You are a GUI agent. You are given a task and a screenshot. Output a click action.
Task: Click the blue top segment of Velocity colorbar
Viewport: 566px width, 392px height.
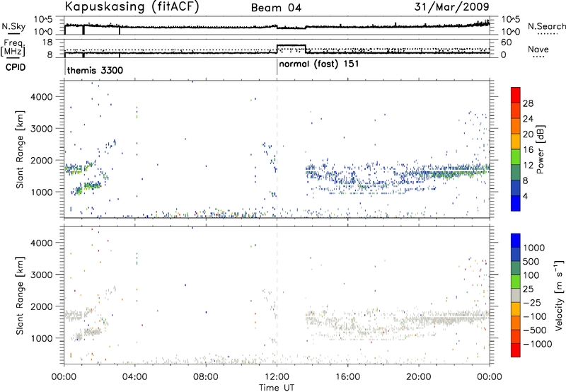pyautogui.click(x=516, y=241)
